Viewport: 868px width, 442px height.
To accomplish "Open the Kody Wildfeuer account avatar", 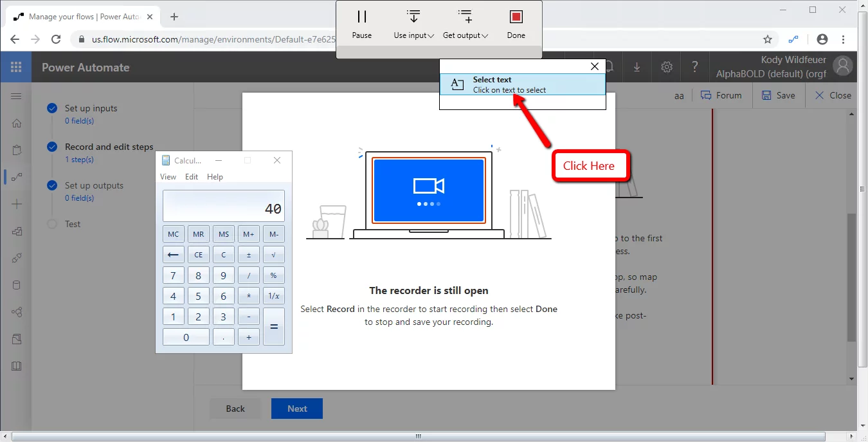I will (x=842, y=66).
